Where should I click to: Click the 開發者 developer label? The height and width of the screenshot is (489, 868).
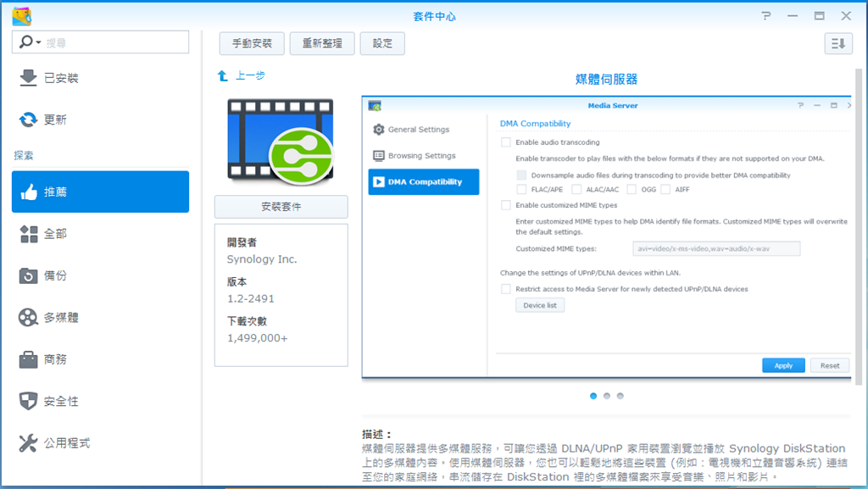(242, 242)
